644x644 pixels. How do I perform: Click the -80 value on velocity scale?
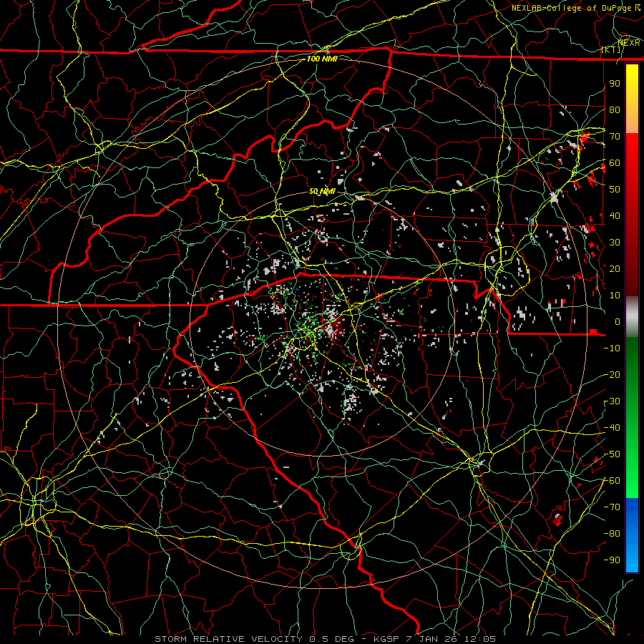[612, 534]
